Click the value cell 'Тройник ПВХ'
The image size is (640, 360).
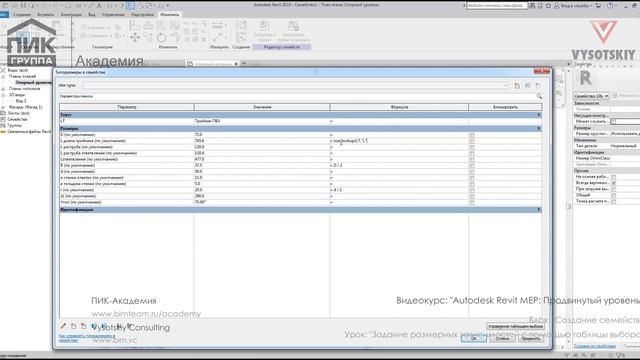click(262, 121)
